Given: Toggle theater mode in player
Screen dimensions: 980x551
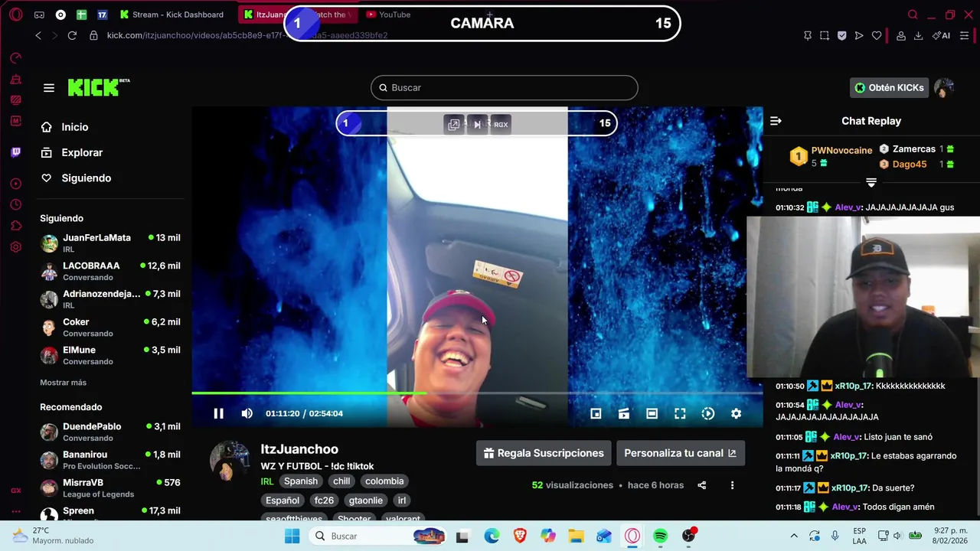Looking at the screenshot, I should [652, 413].
